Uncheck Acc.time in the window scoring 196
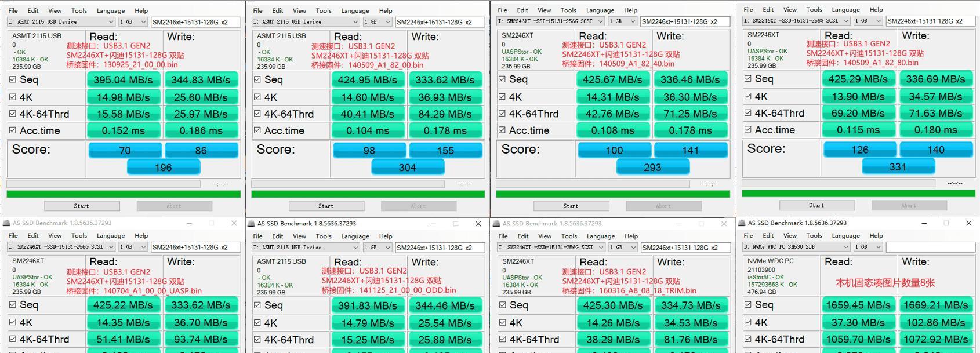The image size is (980, 353). pos(13,130)
